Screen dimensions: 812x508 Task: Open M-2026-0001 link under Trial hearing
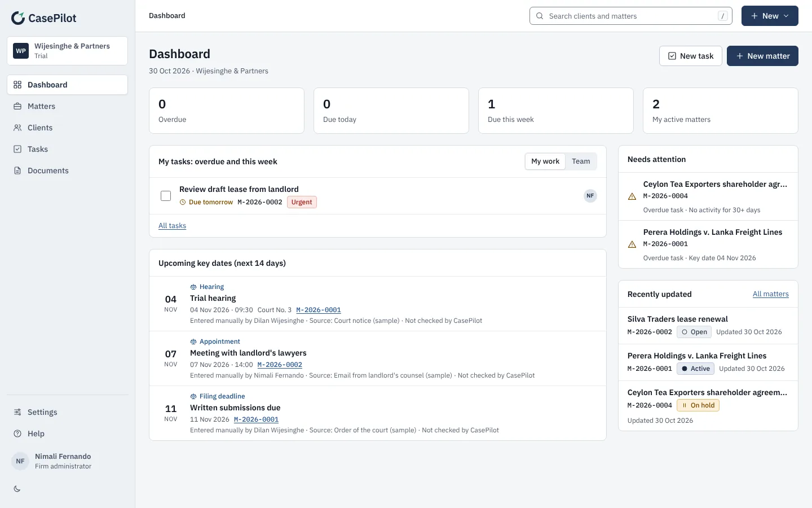pos(319,310)
